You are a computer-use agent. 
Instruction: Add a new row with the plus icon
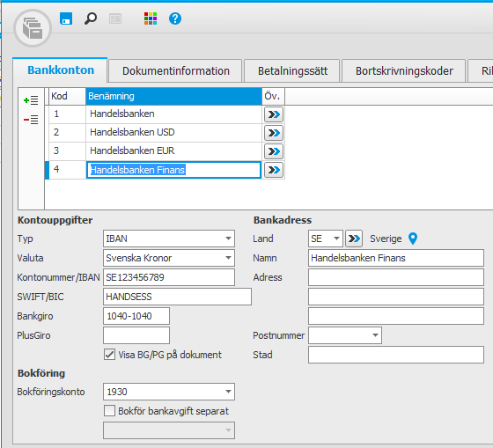coord(31,100)
